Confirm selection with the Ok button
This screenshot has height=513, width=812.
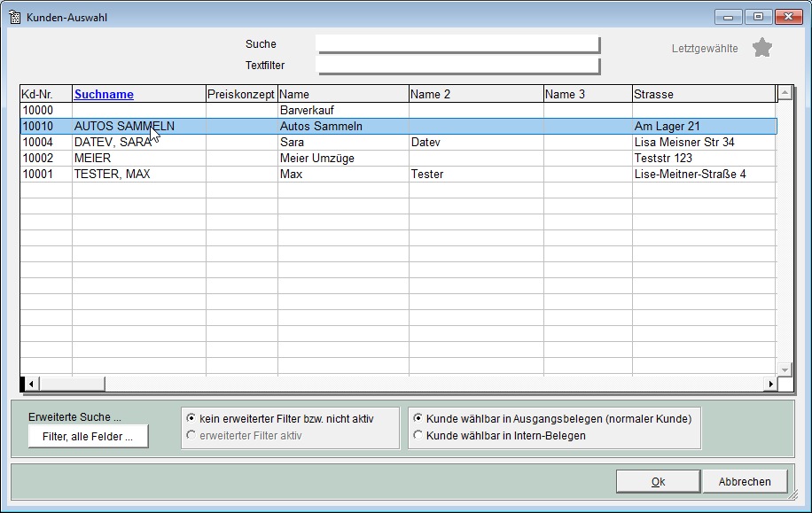pyautogui.click(x=658, y=481)
